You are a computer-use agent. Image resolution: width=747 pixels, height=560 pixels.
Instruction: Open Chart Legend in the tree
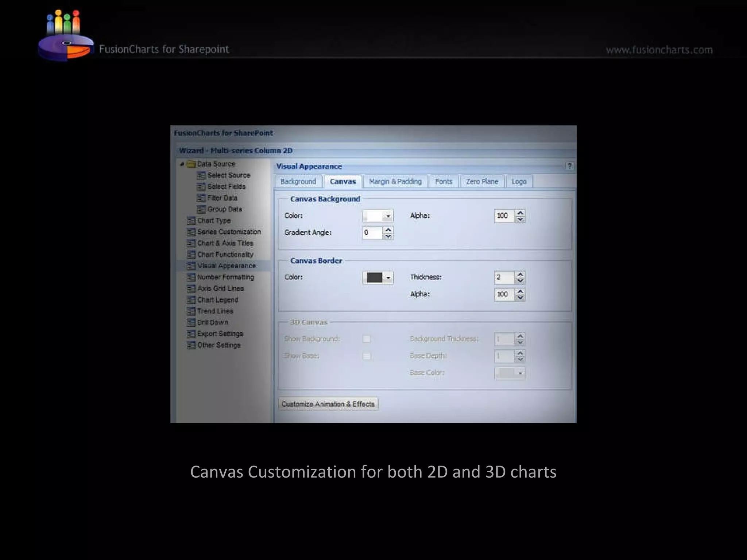coord(218,300)
